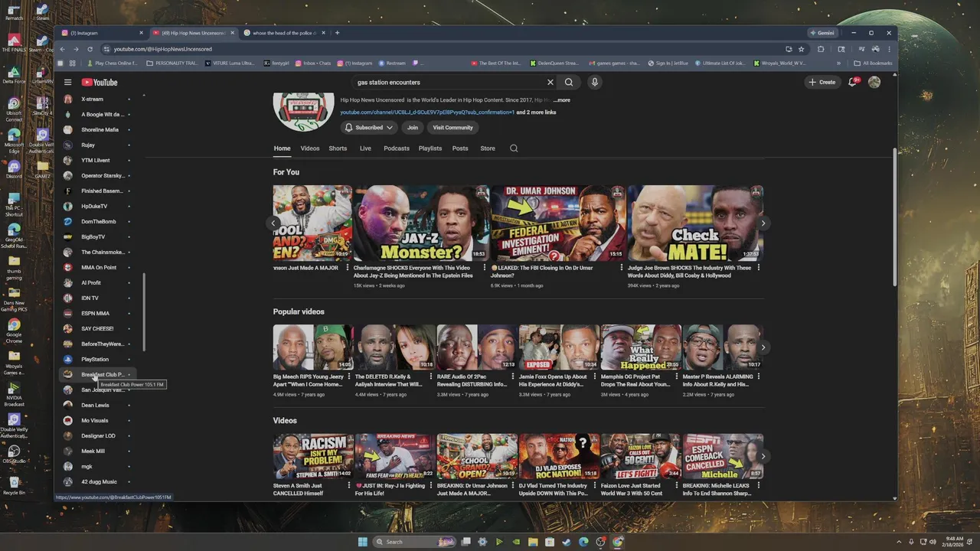Click the Create button
The width and height of the screenshot is (980, 551).
point(822,82)
